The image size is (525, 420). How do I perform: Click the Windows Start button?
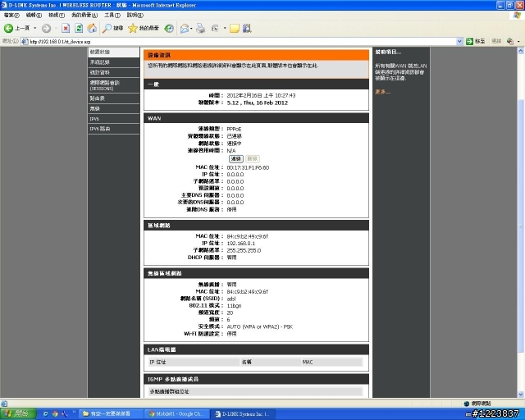coord(18,413)
